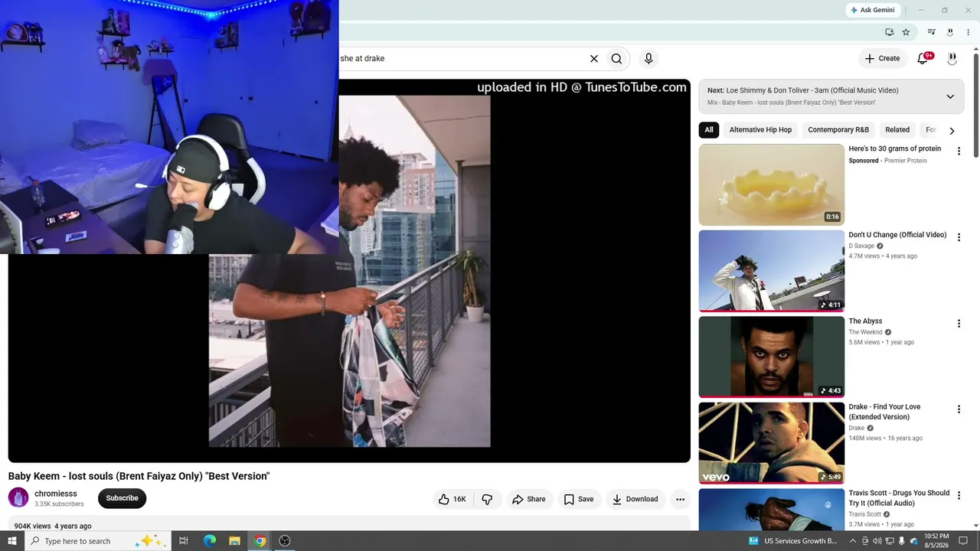The image size is (980, 551).
Task: Bookmark this page with the star icon
Action: click(x=906, y=32)
